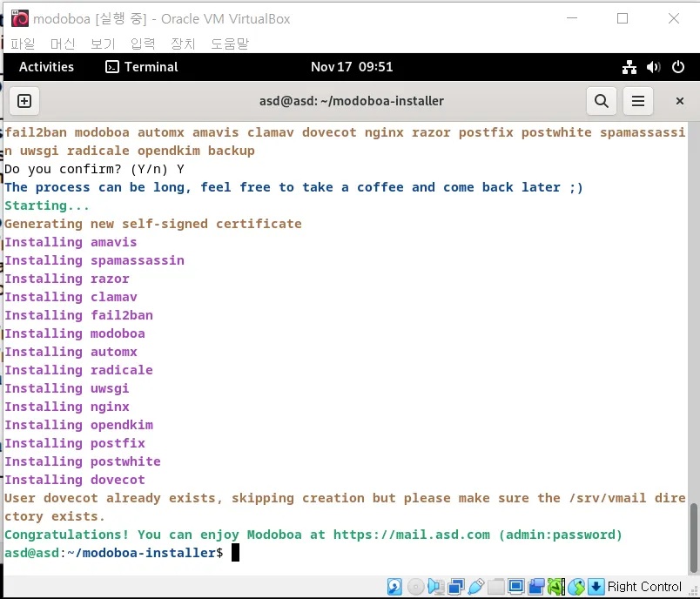
Task: Open the 도움말 menu in VirtualBox
Action: (230, 43)
